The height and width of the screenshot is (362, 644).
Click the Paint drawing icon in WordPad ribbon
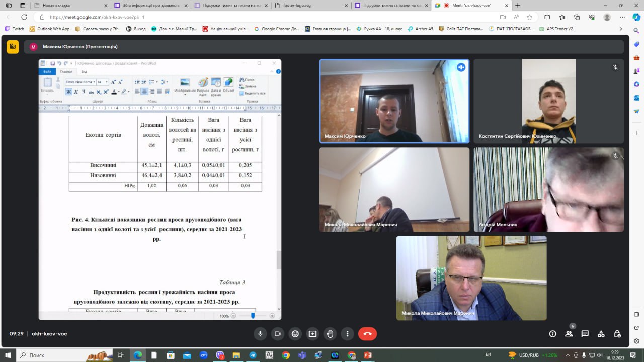click(203, 86)
